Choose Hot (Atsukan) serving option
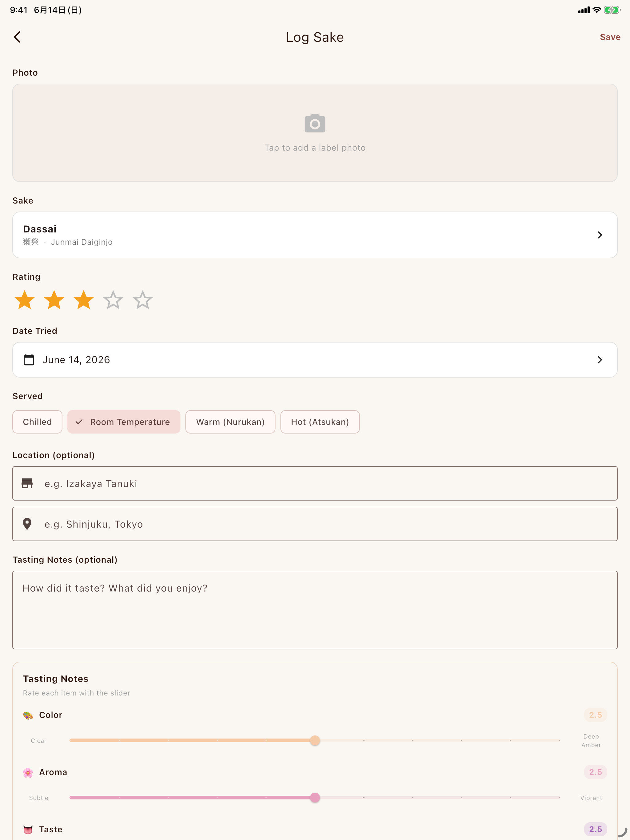Image resolution: width=630 pixels, height=840 pixels. coord(320,422)
